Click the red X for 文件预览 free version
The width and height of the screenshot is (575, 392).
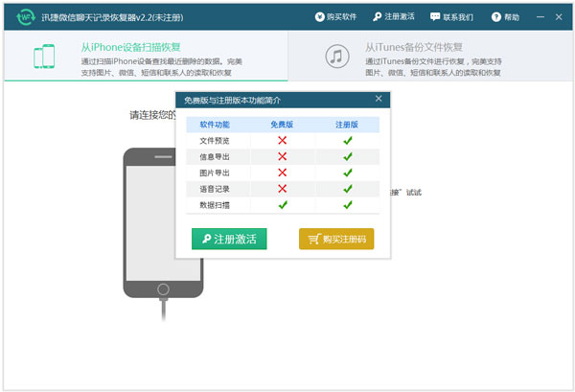pyautogui.click(x=283, y=140)
